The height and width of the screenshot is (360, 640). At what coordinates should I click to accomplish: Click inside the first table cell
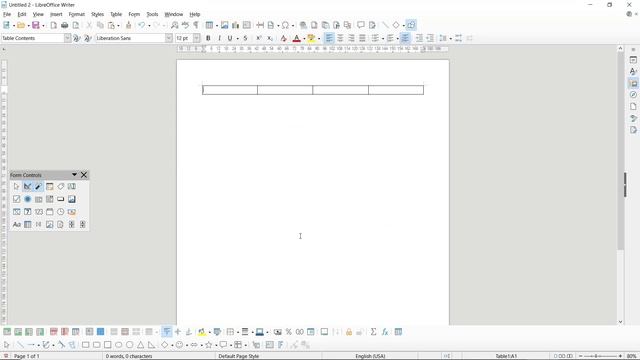pyautogui.click(x=230, y=90)
